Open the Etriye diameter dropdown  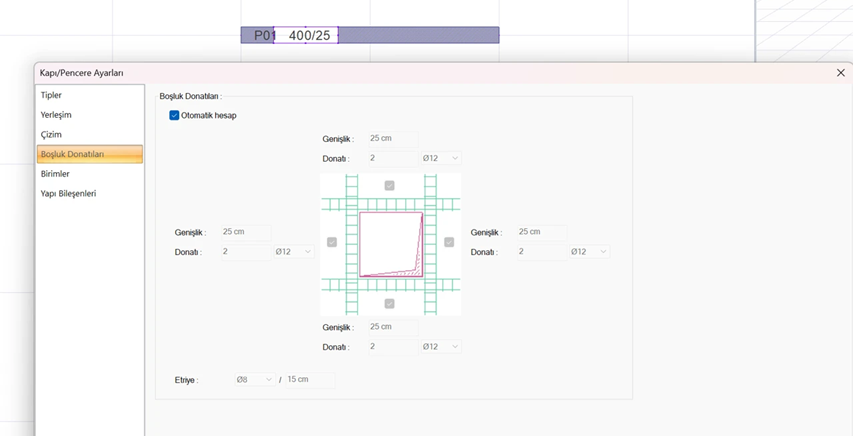[254, 380]
